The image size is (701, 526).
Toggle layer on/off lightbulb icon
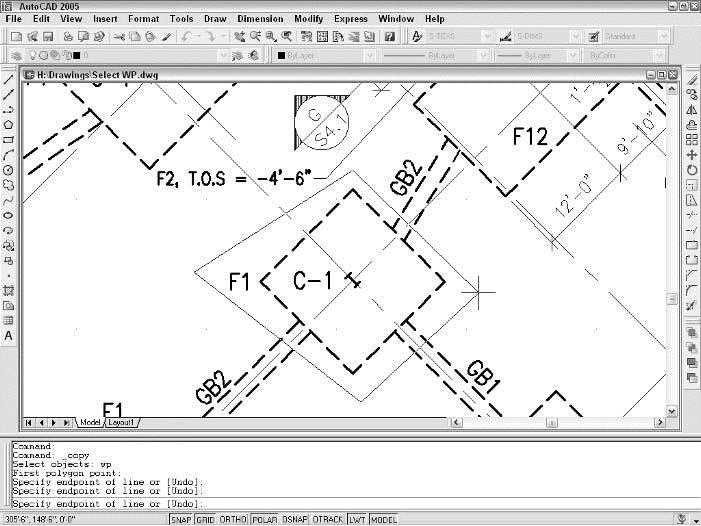tap(32, 55)
